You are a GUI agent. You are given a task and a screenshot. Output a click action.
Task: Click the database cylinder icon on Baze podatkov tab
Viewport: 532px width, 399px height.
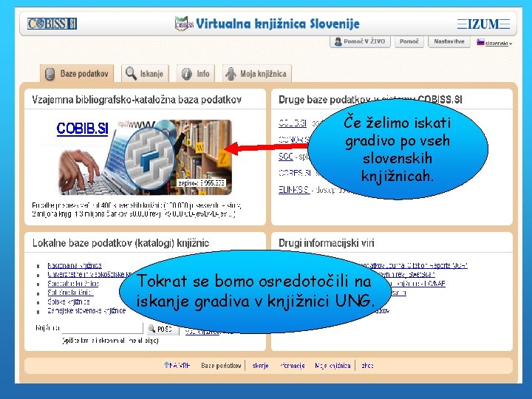coord(50,74)
